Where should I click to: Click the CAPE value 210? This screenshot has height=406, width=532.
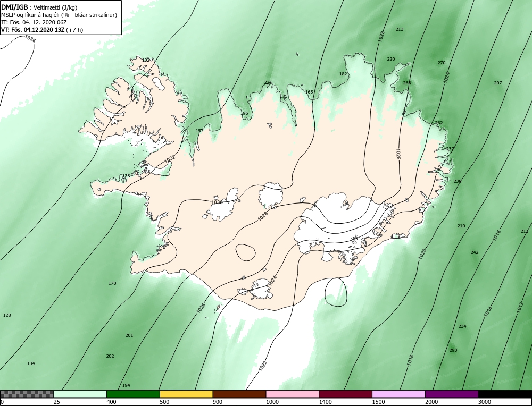tap(461, 226)
